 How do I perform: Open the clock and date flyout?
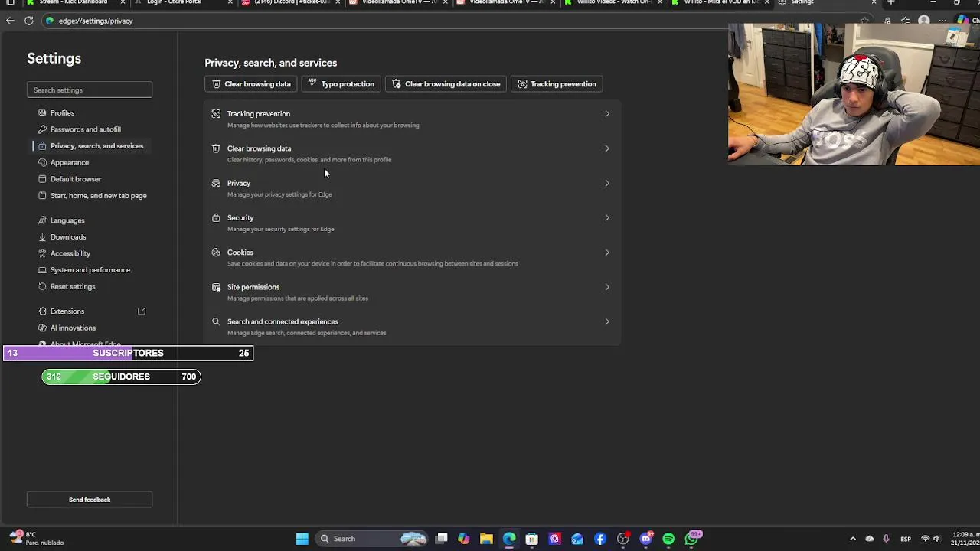(x=965, y=539)
